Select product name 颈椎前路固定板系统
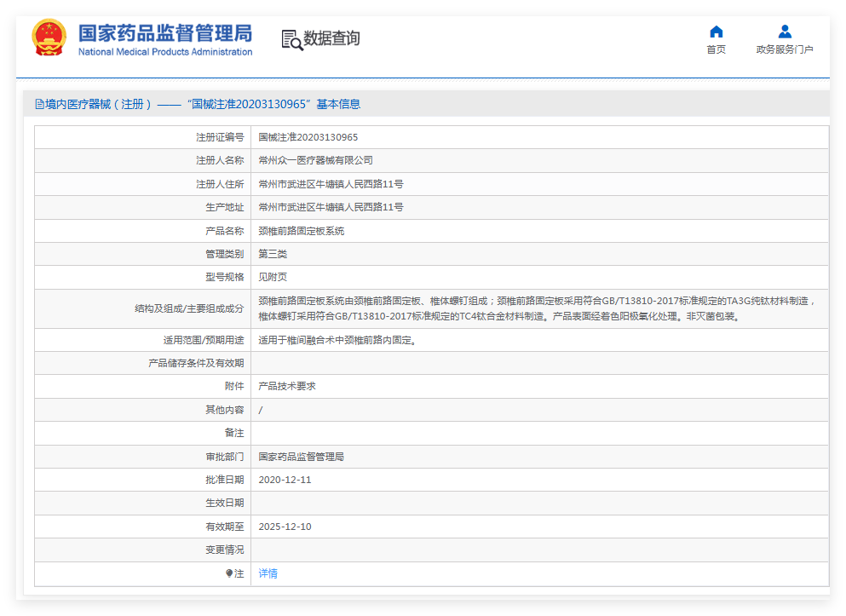 coord(301,231)
